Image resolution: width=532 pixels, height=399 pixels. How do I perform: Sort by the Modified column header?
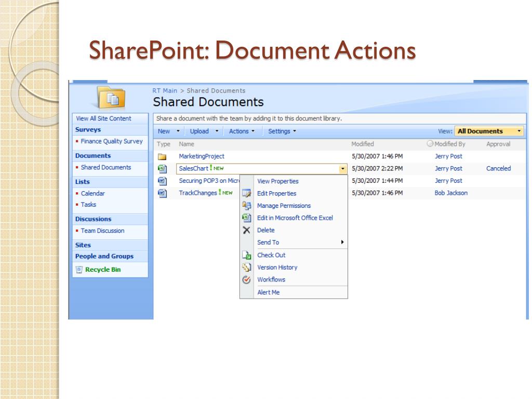362,144
